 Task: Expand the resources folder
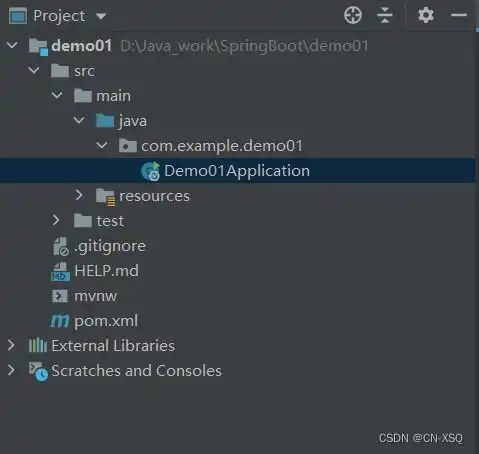[79, 195]
